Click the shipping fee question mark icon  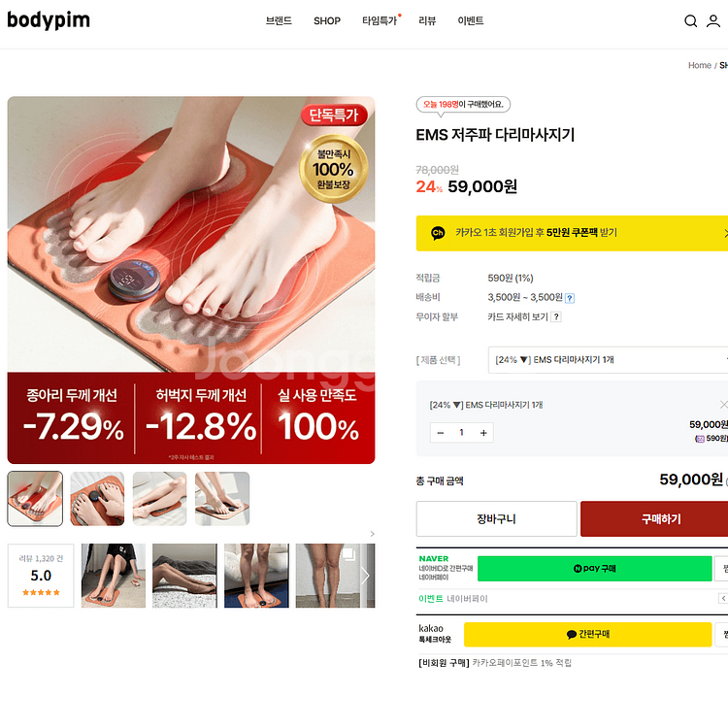(570, 298)
